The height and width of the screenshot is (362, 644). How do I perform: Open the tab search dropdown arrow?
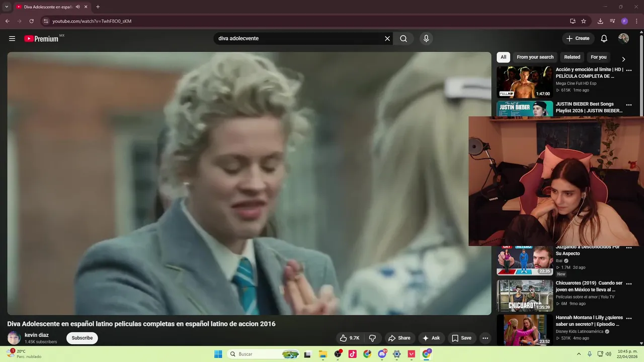(x=7, y=7)
